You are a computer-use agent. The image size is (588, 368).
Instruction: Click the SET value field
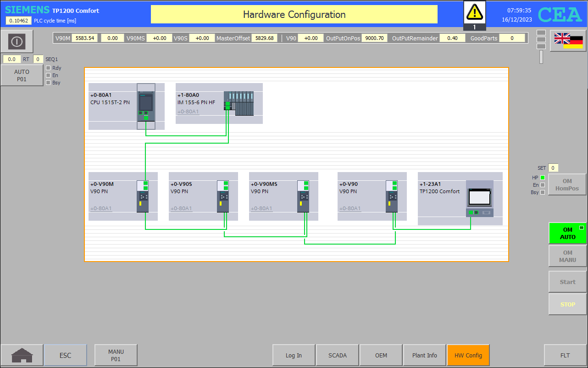tap(553, 168)
